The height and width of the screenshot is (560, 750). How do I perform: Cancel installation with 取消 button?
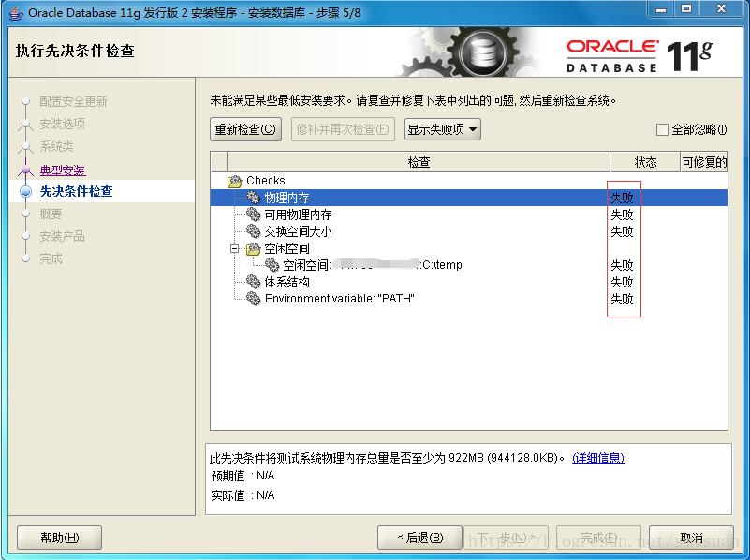tap(691, 538)
